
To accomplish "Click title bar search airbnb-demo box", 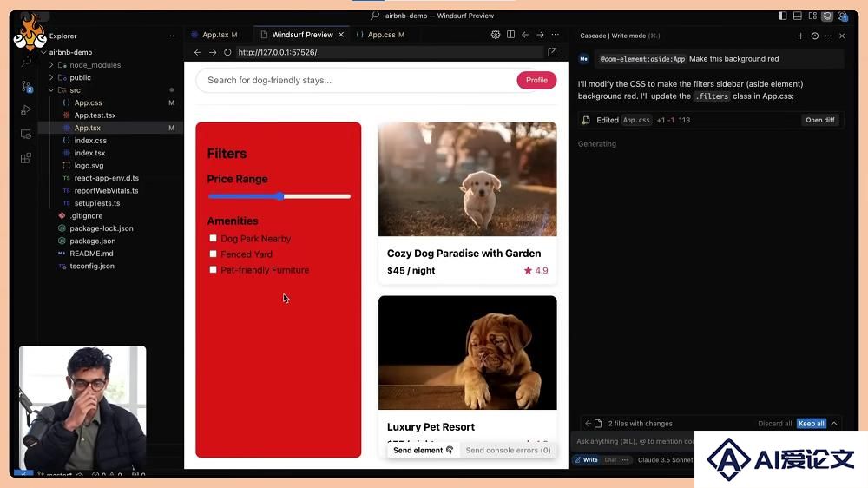I will [x=433, y=16].
